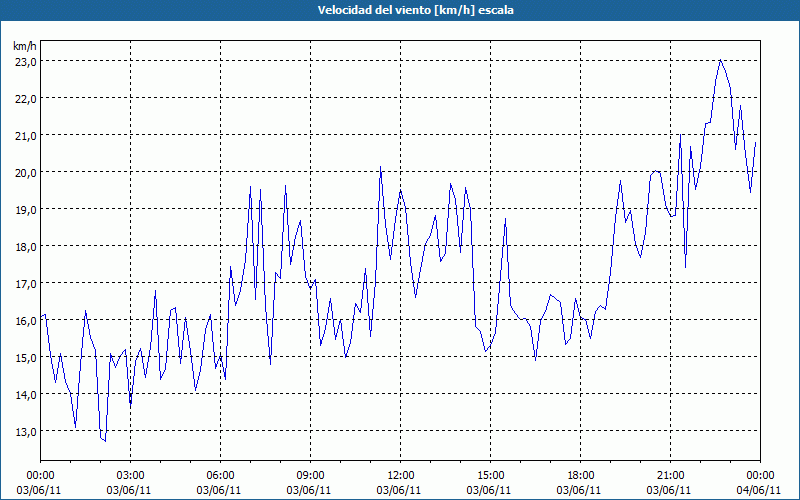This screenshot has width=800, height=500.
Task: Select the "23,0" y-axis value
Action: point(25,61)
